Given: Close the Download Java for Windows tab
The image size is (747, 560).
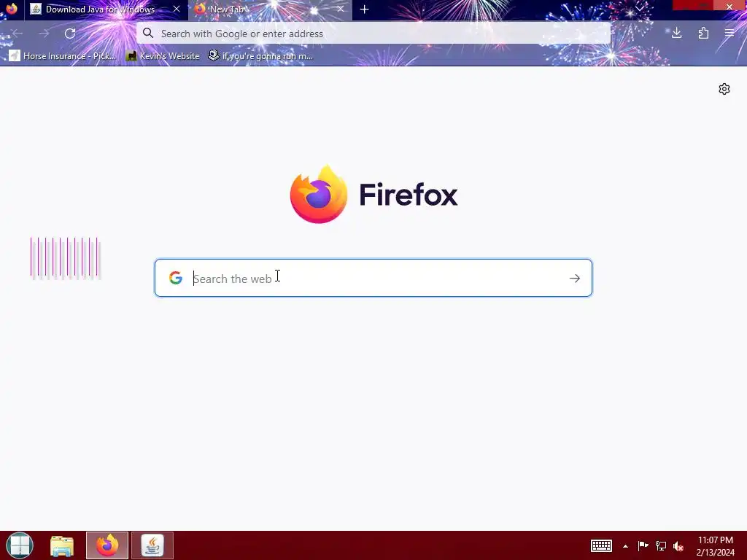Looking at the screenshot, I should [177, 9].
